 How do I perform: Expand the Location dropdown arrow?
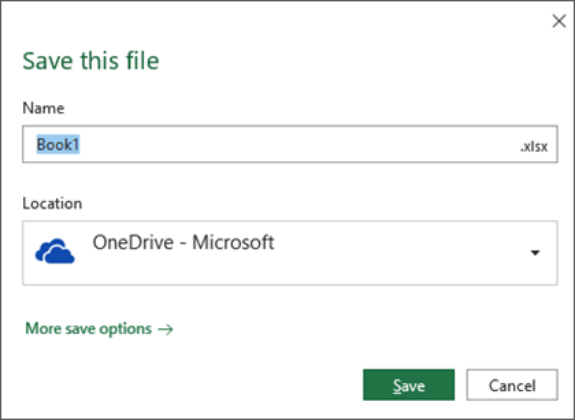tap(535, 253)
